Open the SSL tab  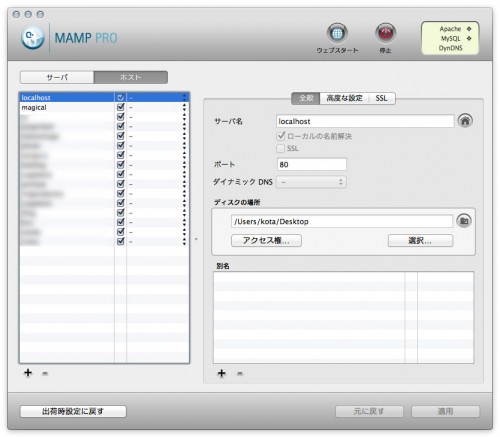pos(382,98)
